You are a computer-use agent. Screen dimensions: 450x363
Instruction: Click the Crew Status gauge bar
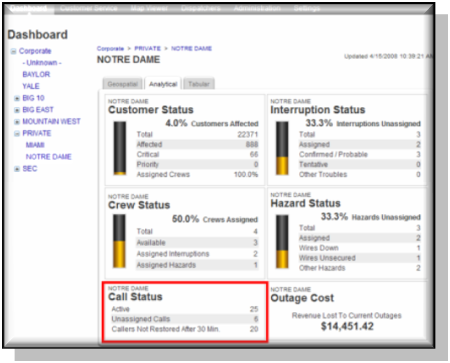(x=119, y=241)
